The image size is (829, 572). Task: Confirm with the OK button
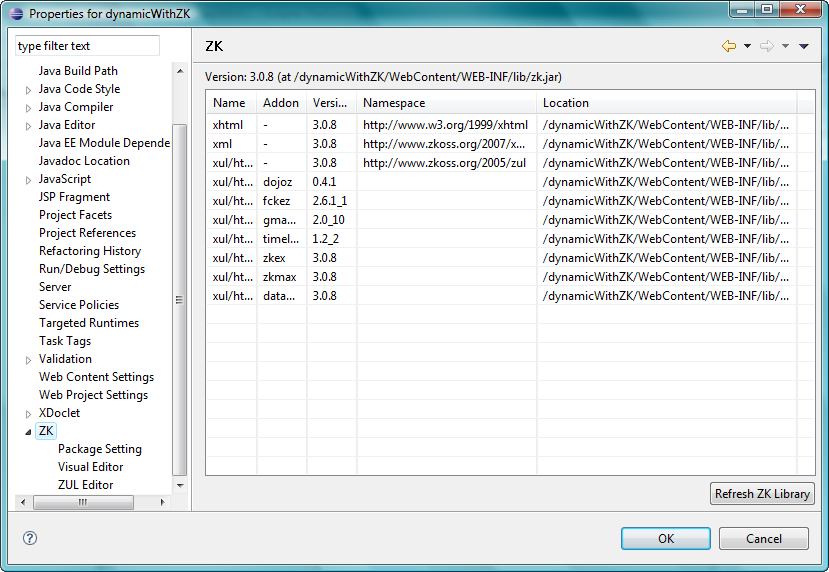tap(666, 538)
